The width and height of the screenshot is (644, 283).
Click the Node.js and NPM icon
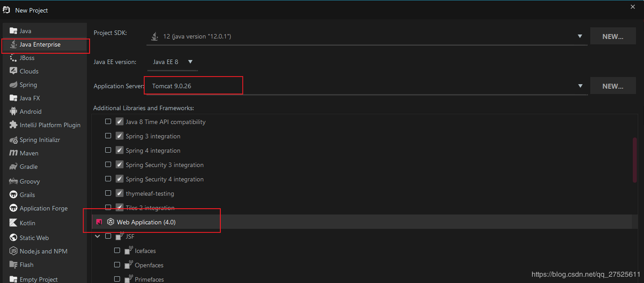[14, 251]
